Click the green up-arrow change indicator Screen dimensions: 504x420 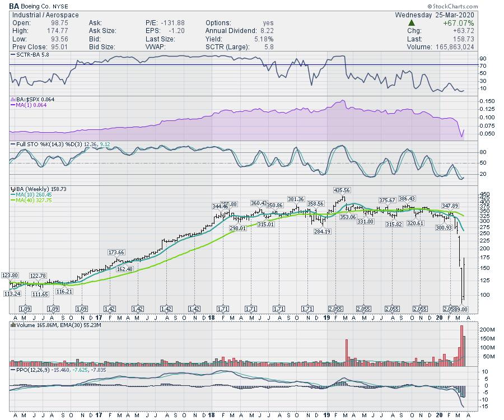412,23
